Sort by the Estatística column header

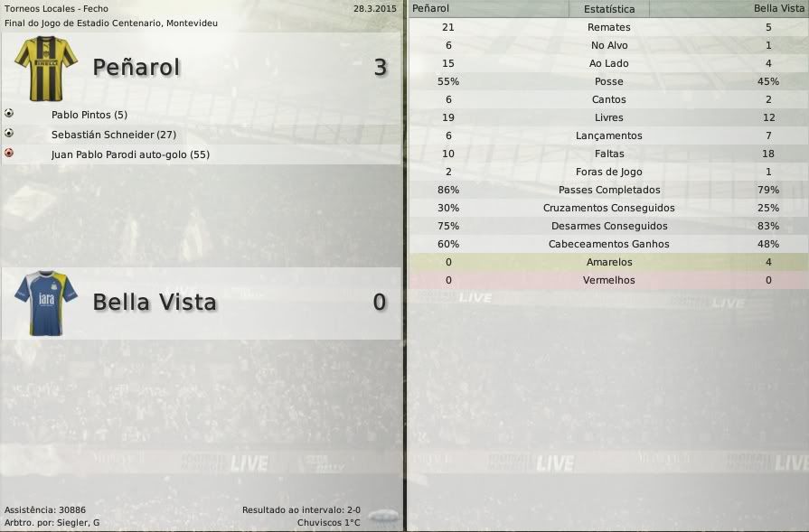608,9
